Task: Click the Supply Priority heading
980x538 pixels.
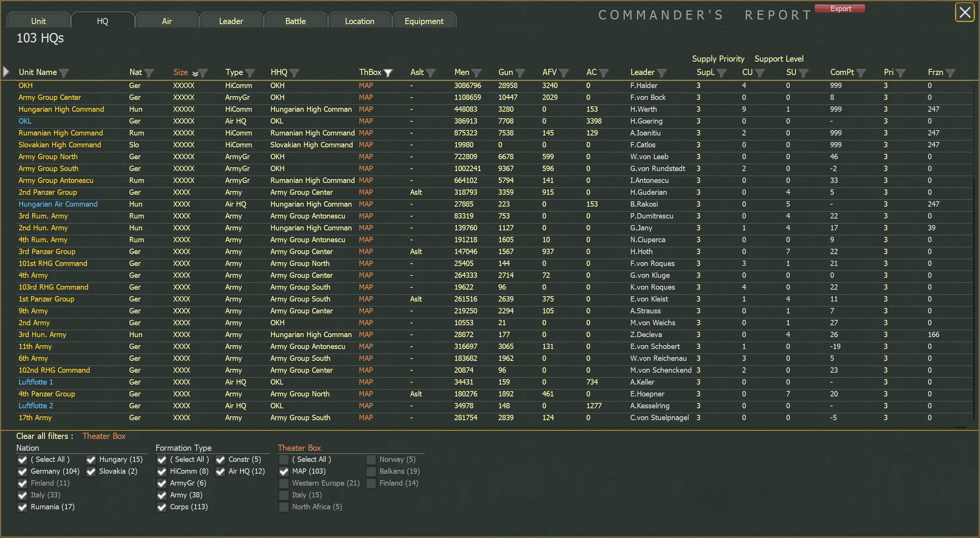Action: [718, 59]
